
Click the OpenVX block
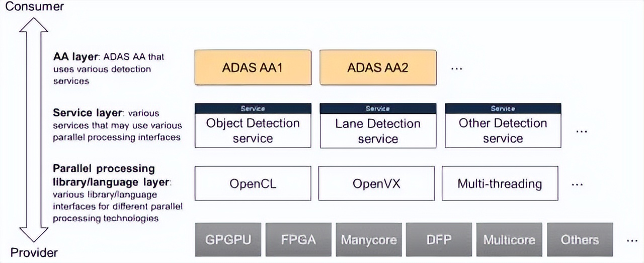(x=376, y=183)
